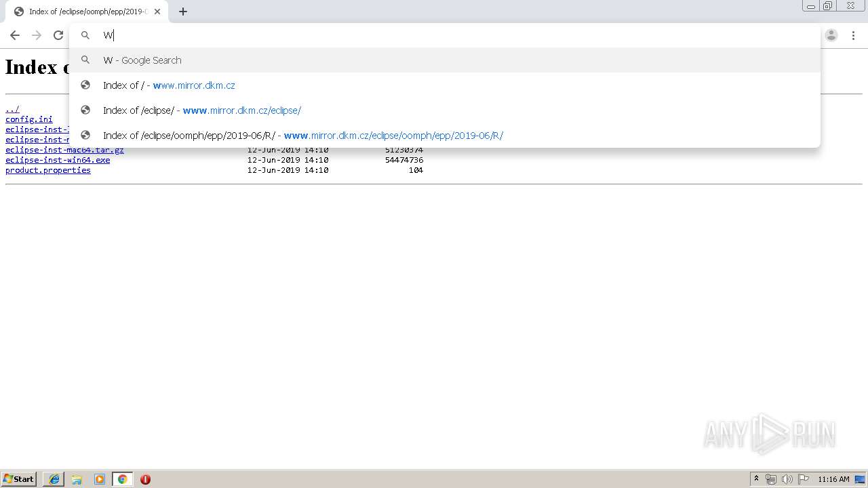868x488 pixels.
Task: Minimize the Chrome window
Action: tap(811, 6)
